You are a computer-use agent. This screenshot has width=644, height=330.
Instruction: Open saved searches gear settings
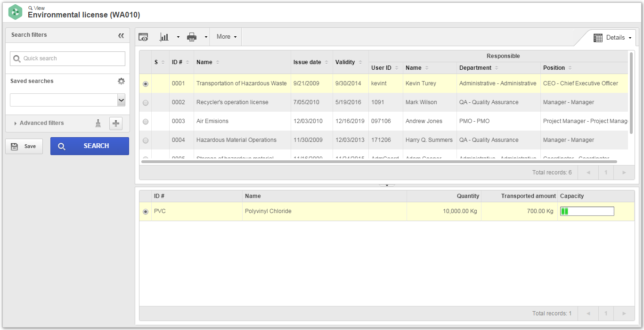(x=121, y=81)
